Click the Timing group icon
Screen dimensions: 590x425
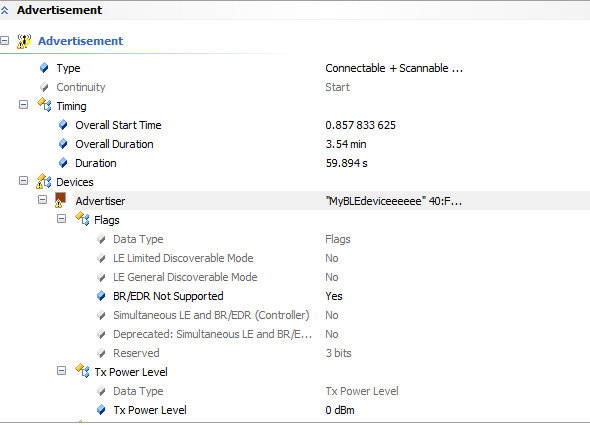point(44,105)
